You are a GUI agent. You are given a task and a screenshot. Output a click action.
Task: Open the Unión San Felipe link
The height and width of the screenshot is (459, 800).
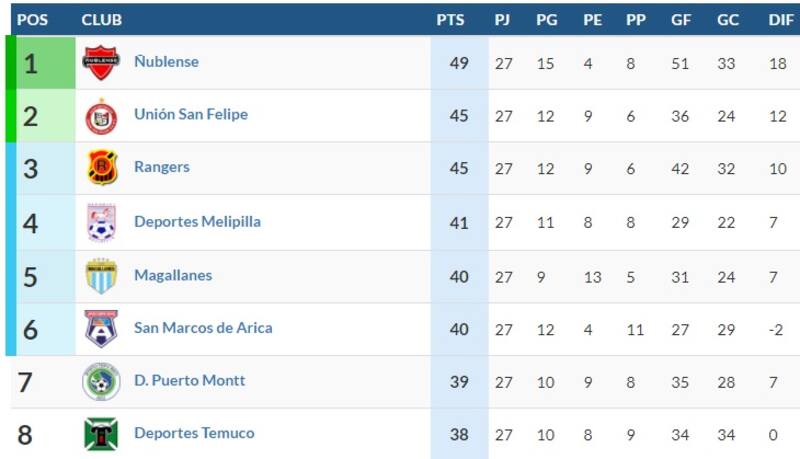click(x=191, y=115)
